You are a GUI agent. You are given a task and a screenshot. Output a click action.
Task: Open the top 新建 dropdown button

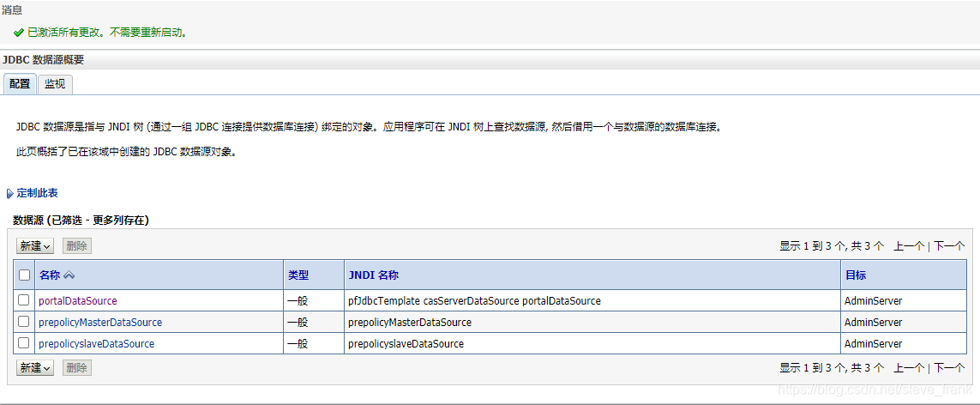(x=35, y=245)
